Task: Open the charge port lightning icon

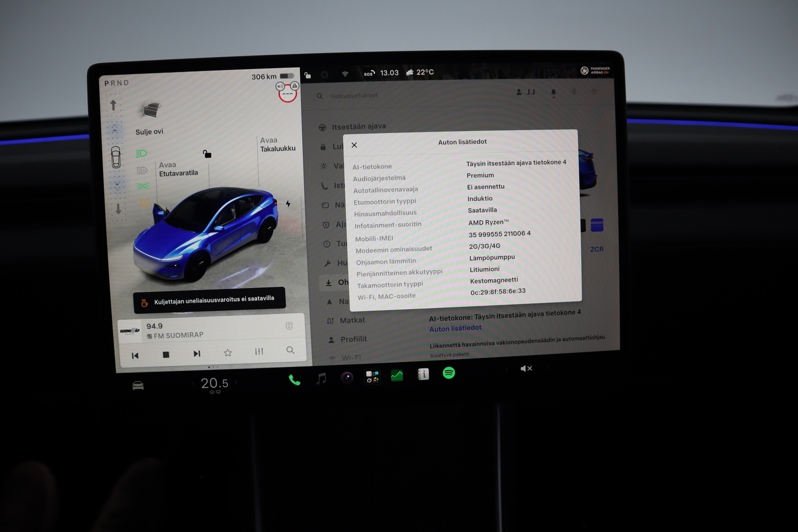Action: coord(288,204)
